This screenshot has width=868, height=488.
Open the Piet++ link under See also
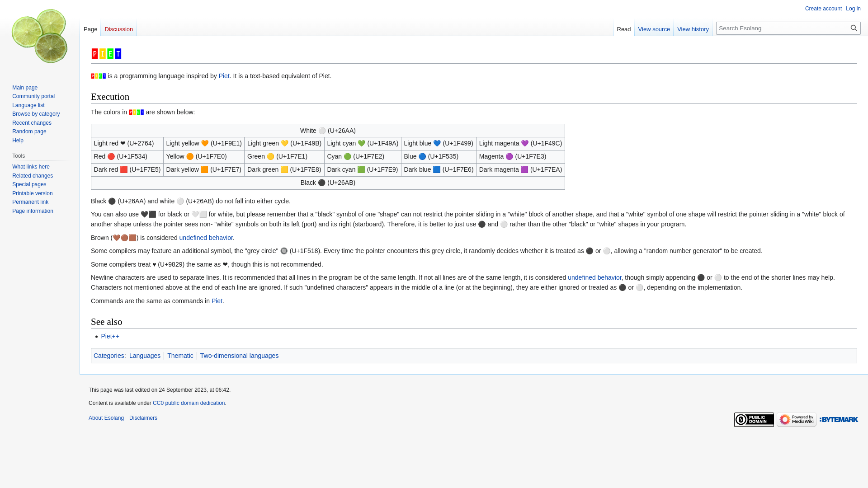click(110, 336)
